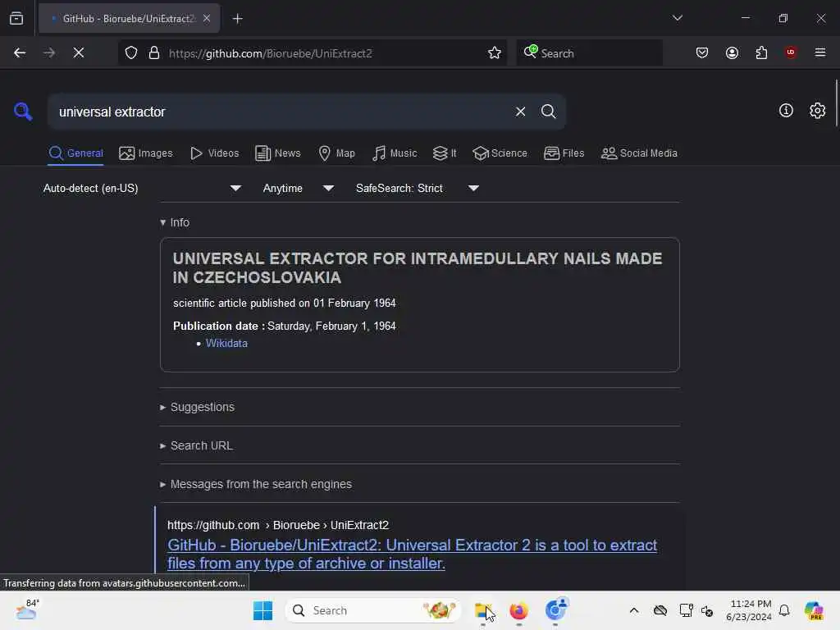Switch to It search tab
The image size is (840, 630).
coord(445,153)
